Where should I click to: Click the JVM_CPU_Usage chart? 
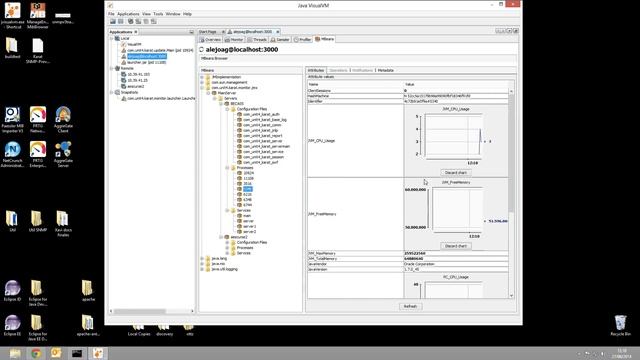(453, 136)
